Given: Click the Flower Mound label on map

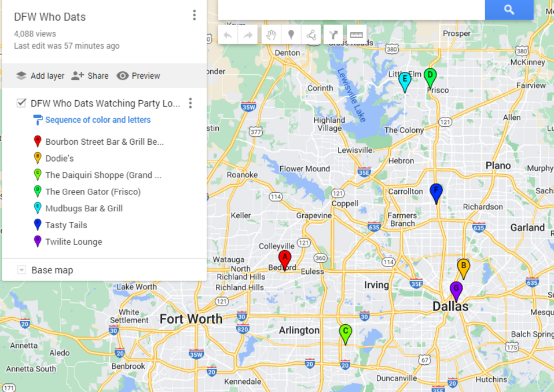Looking at the screenshot, I should (304, 168).
